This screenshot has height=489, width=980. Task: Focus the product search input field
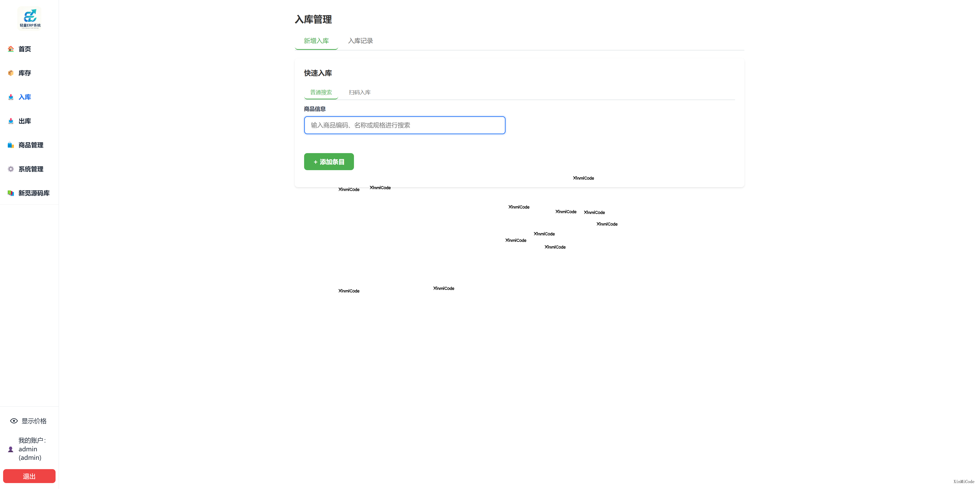pyautogui.click(x=404, y=125)
